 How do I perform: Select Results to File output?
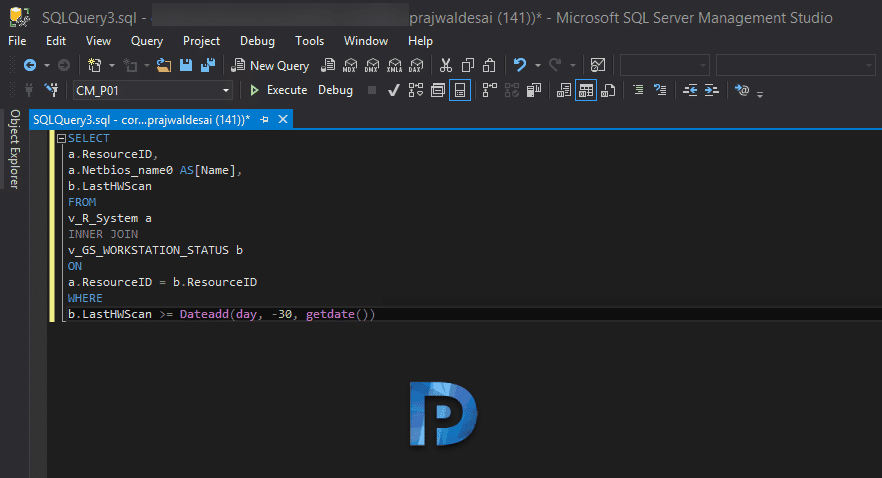(x=608, y=90)
